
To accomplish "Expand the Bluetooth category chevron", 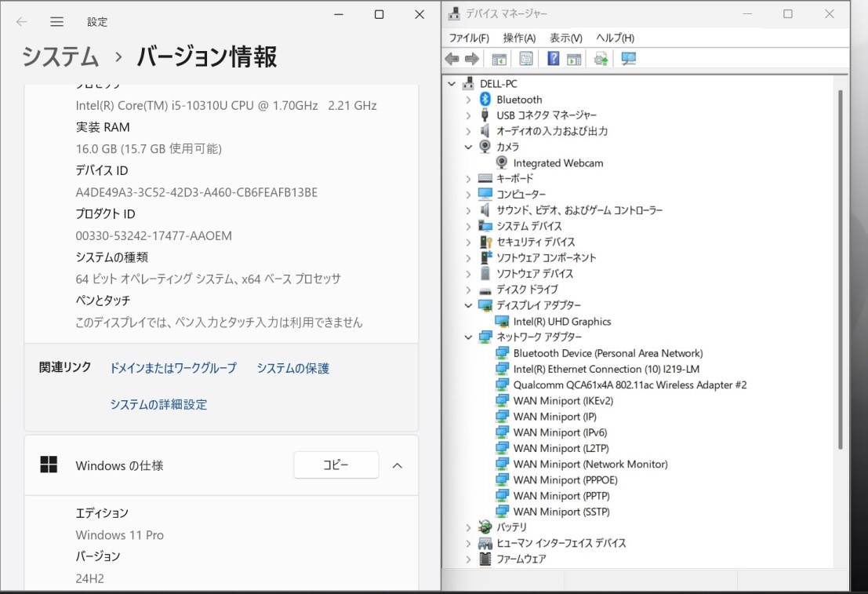I will [468, 100].
